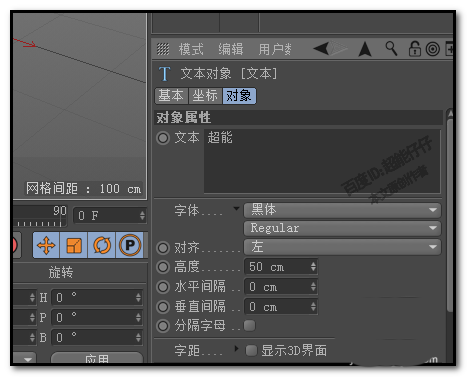Adjust the 水平间隔 stepper arrows

coord(313,287)
